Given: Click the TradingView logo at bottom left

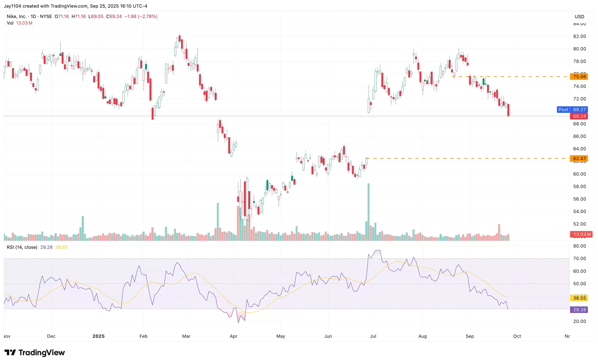Looking at the screenshot, I should [x=35, y=352].
